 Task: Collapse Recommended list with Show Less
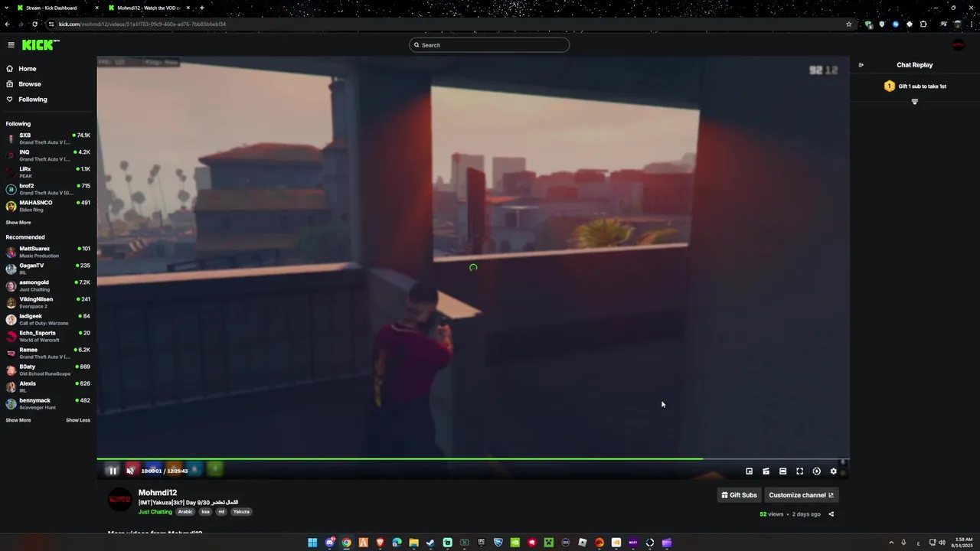click(78, 420)
